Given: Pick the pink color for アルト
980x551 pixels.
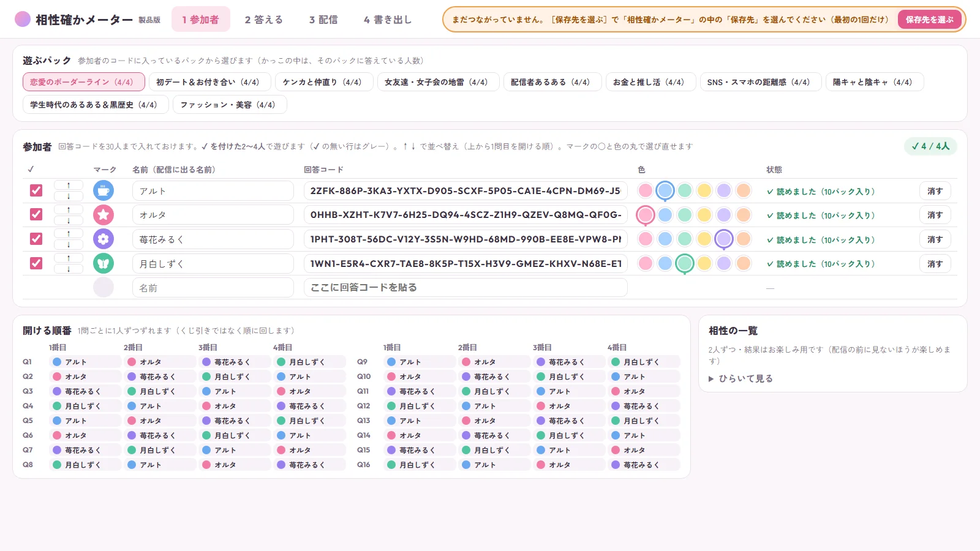Looking at the screenshot, I should click(x=646, y=190).
